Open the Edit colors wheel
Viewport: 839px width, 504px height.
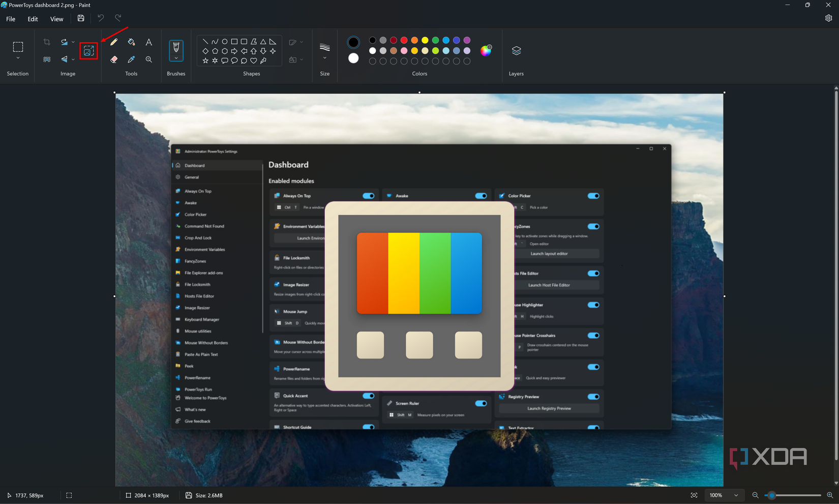(486, 50)
